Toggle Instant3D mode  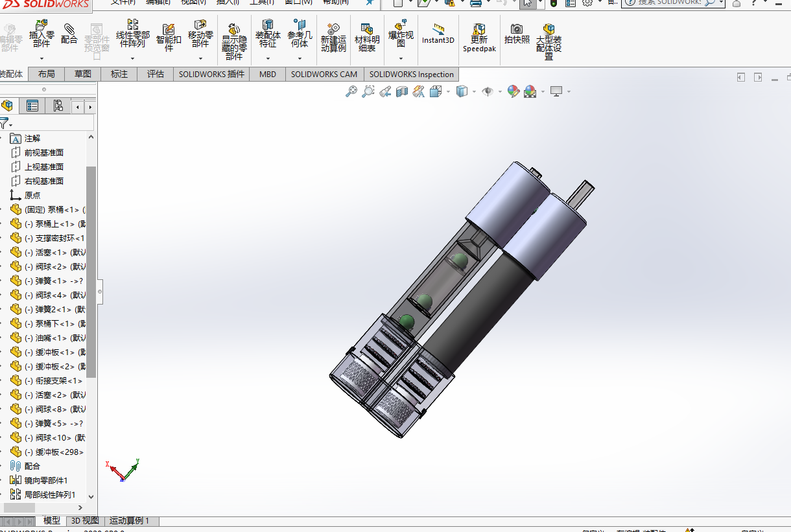438,34
